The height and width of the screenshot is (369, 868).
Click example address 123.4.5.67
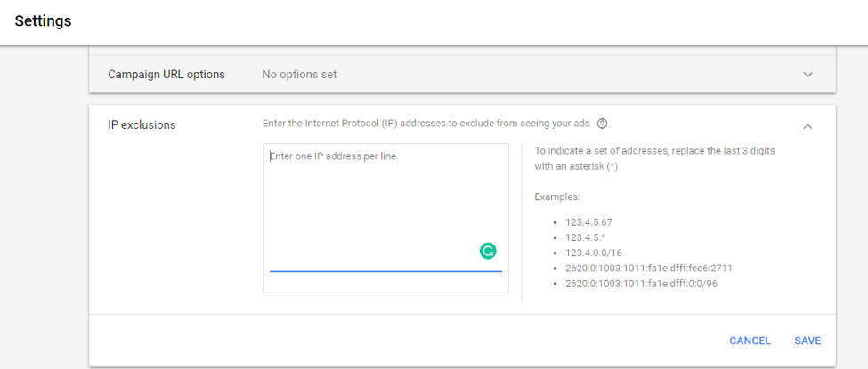pyautogui.click(x=588, y=222)
